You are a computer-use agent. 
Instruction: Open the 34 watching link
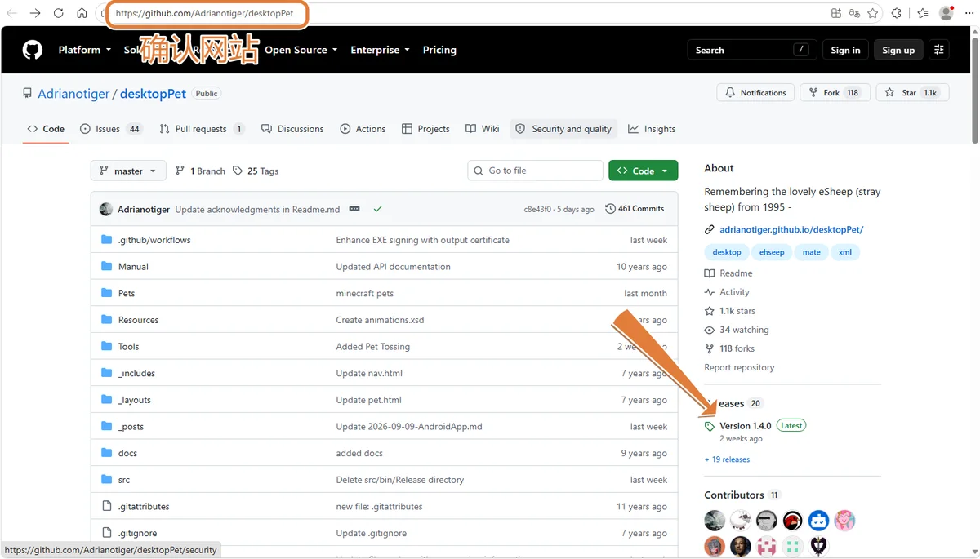click(x=737, y=330)
